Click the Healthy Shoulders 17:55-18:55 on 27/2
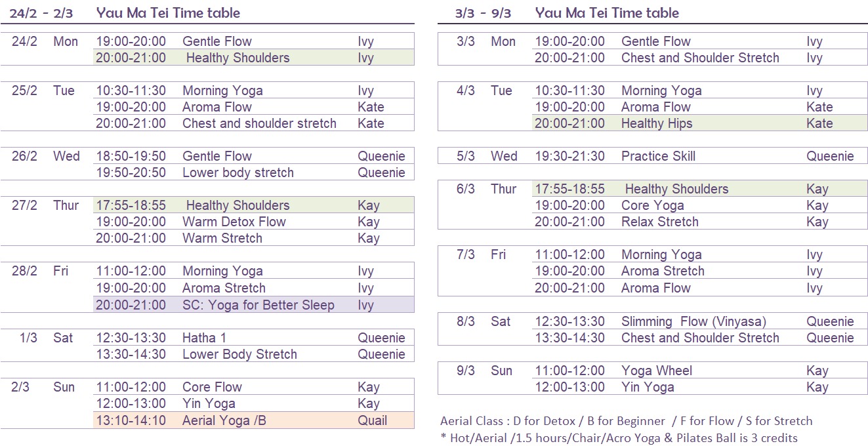Viewport: 868px width, 446px height. tap(254, 205)
